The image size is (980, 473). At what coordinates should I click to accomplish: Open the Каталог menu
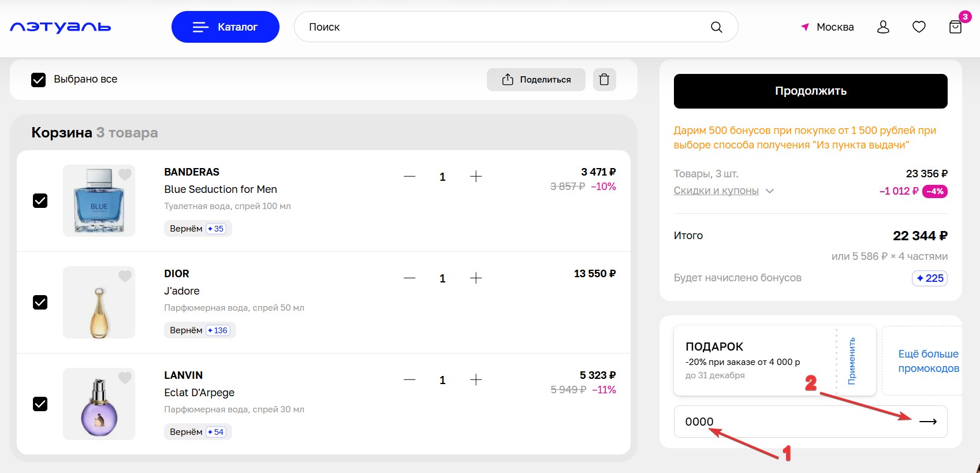tap(225, 27)
